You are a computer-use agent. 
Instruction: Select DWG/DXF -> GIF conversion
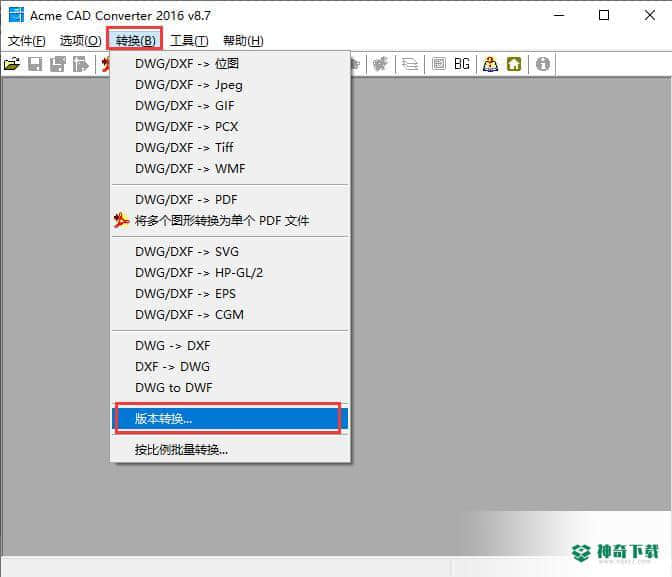(230, 105)
